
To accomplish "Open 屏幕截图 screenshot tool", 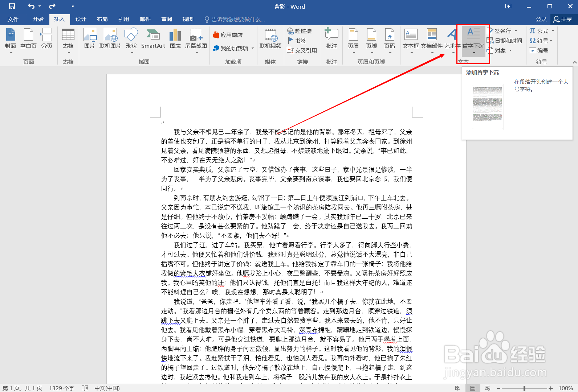I will click(x=196, y=41).
